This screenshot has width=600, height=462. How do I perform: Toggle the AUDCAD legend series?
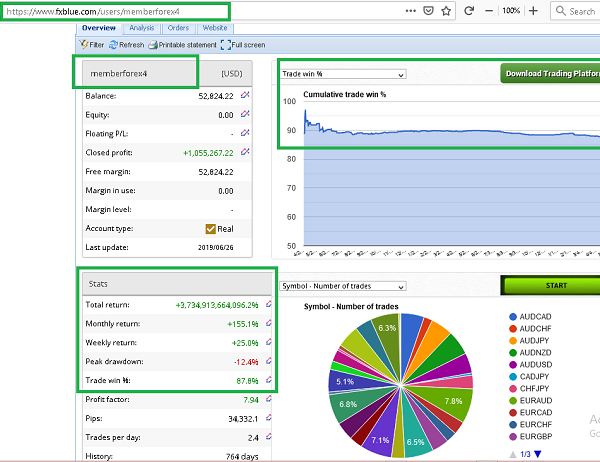coord(514,315)
